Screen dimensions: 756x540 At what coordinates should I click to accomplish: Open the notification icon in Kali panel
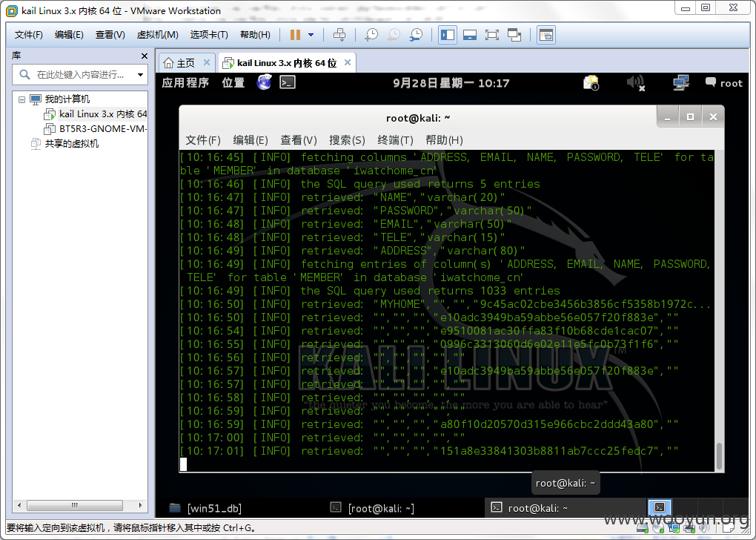(x=591, y=83)
